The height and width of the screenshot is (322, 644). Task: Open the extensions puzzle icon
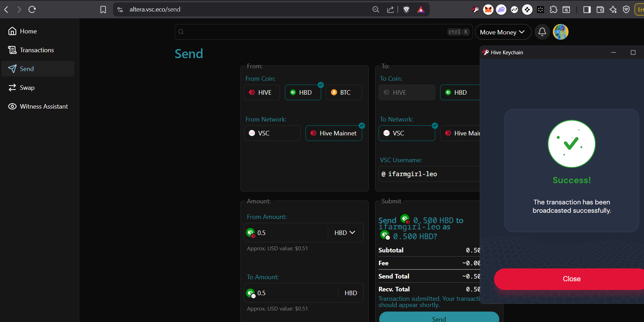(x=554, y=9)
